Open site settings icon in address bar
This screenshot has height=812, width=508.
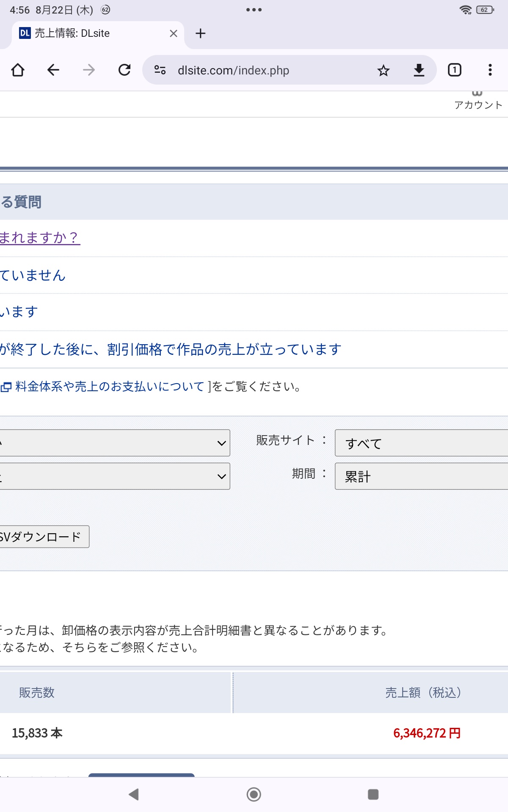pyautogui.click(x=160, y=70)
